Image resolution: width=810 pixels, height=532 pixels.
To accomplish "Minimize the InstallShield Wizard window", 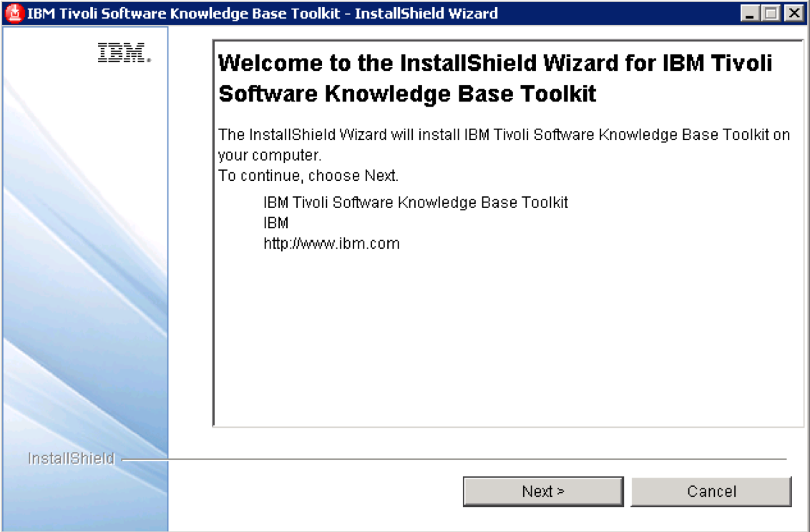I will (x=749, y=14).
